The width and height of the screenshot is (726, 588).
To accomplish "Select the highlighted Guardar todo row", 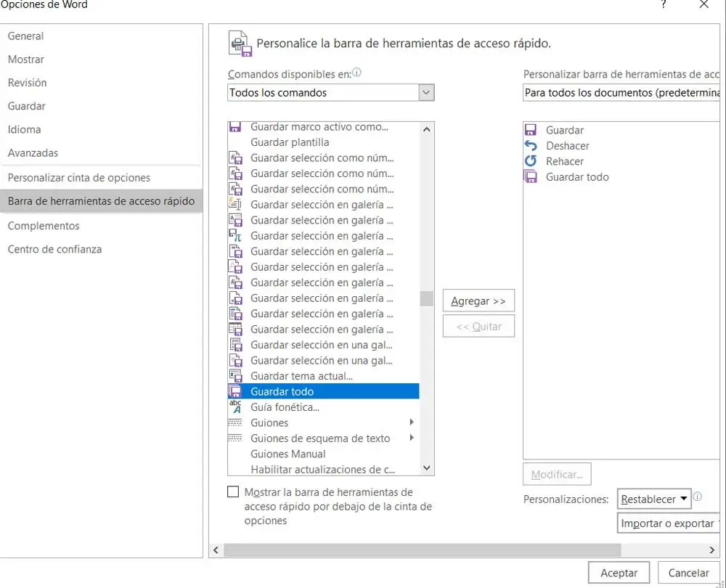I will (324, 391).
